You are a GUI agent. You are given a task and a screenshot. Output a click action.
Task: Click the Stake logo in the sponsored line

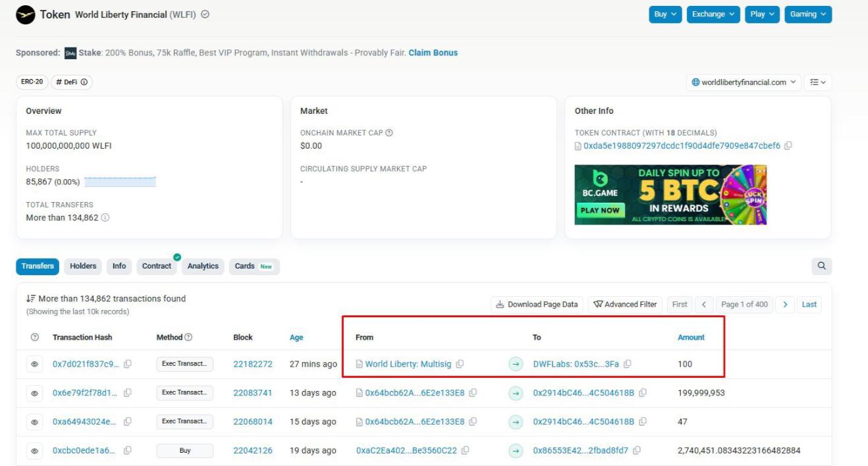70,53
